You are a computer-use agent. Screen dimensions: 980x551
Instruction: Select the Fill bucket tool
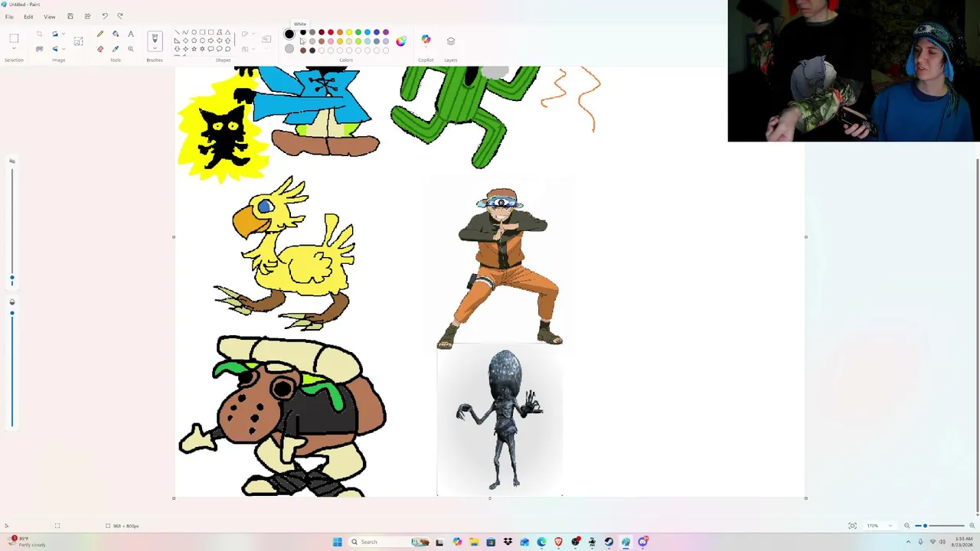(116, 34)
